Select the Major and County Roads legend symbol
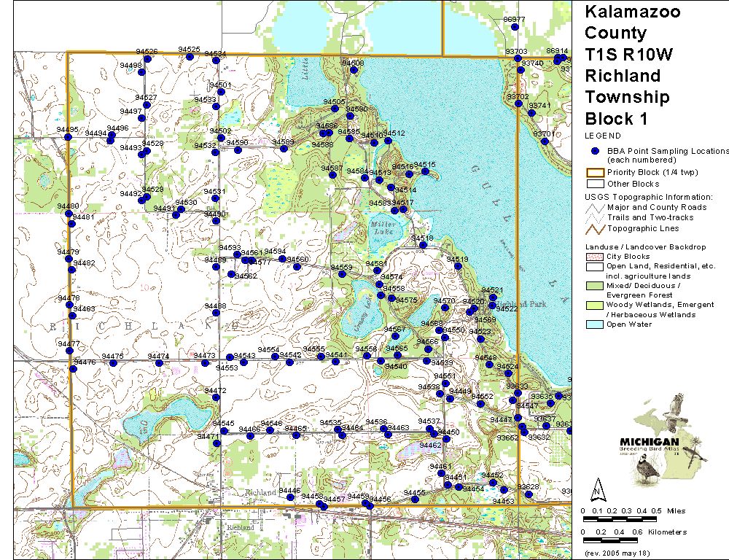This screenshot has width=729, height=560. 595,208
